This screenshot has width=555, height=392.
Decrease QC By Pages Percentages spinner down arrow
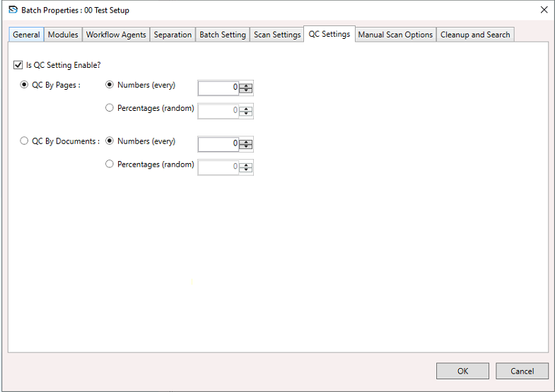point(246,113)
